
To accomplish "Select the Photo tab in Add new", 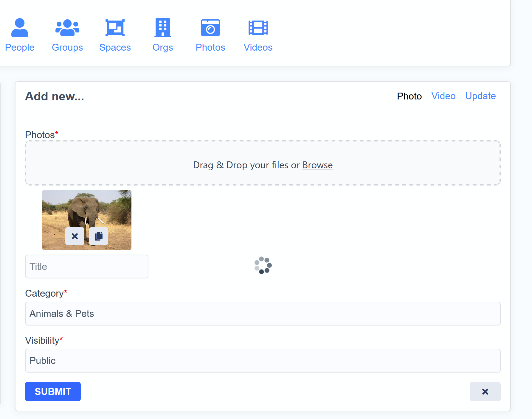I will click(409, 96).
